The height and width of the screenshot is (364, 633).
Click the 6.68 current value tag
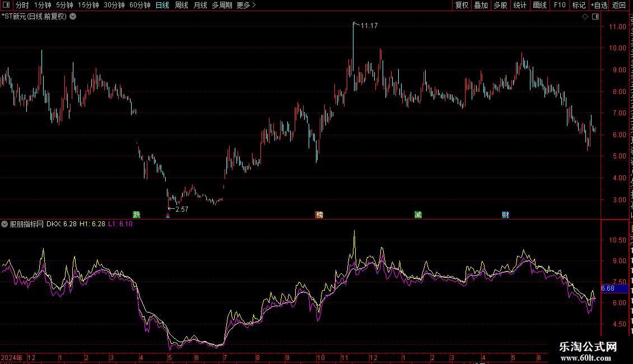[615, 288]
